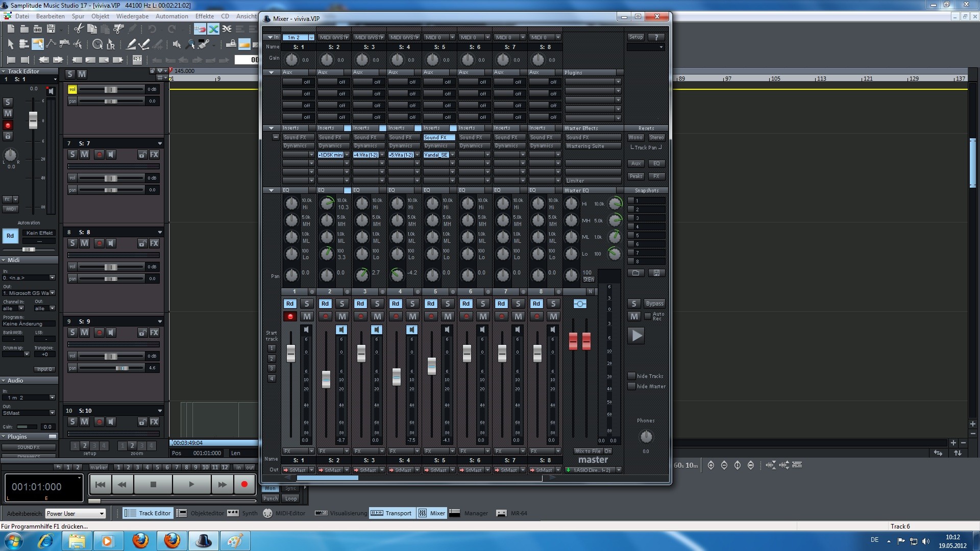Image resolution: width=980 pixels, height=551 pixels.
Task: Select the color brush tool icon
Action: pyautogui.click(x=204, y=44)
